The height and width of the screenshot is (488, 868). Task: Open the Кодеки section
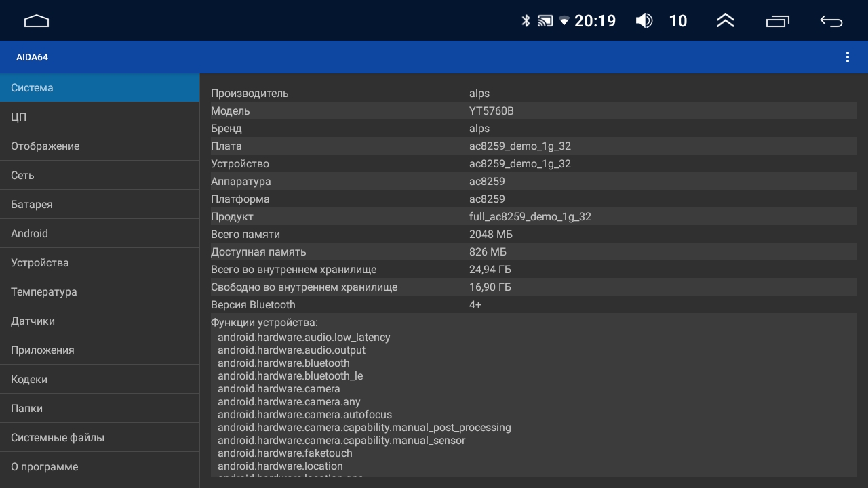pos(100,379)
